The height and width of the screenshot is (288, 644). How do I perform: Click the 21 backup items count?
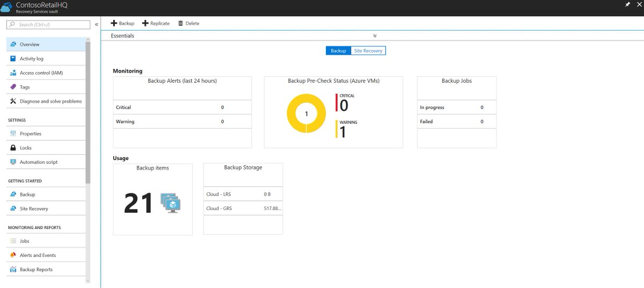coord(139,204)
